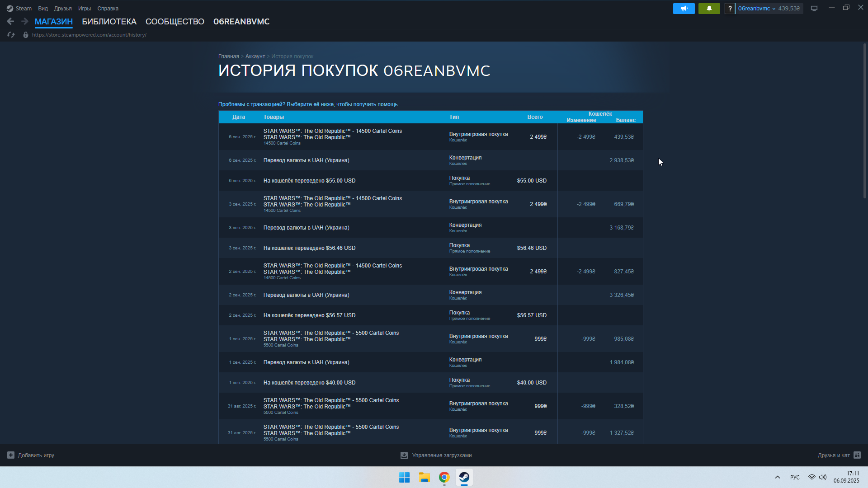Select 31 авг. purchase with balance 1 327,52₴
This screenshot has height=488, width=868.
click(430, 432)
